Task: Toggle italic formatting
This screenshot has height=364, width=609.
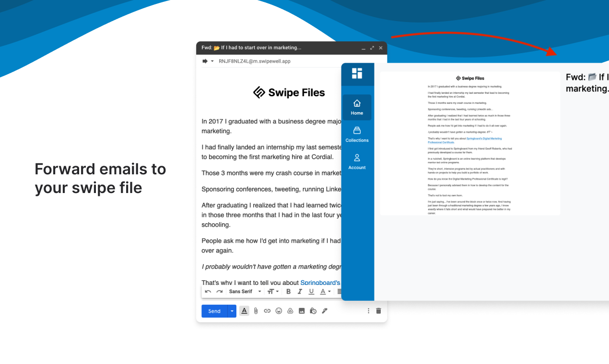Action: [300, 291]
